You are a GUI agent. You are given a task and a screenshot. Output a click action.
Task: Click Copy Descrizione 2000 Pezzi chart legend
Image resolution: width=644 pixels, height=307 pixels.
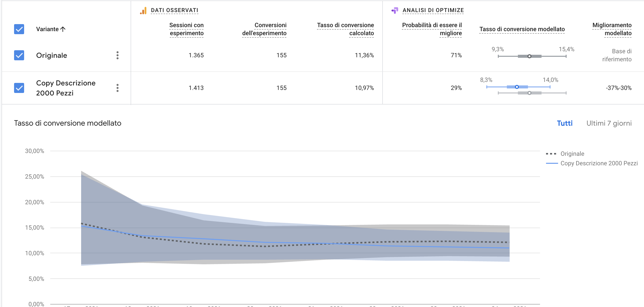599,163
